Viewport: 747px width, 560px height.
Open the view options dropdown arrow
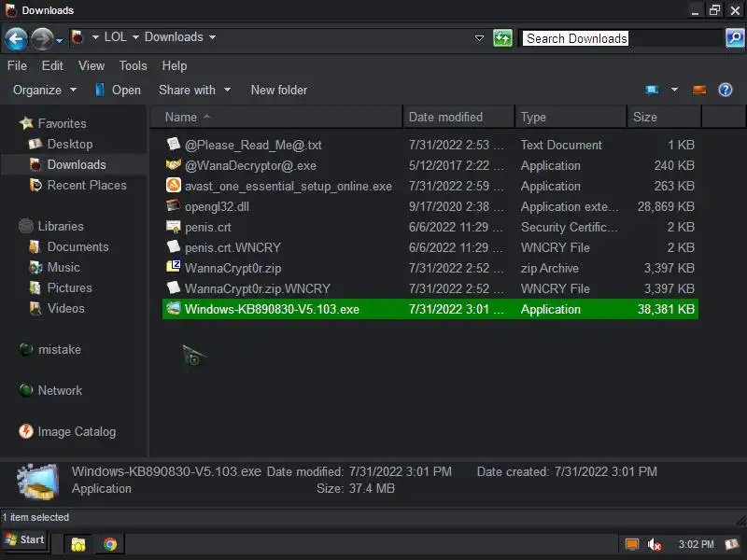pos(674,90)
